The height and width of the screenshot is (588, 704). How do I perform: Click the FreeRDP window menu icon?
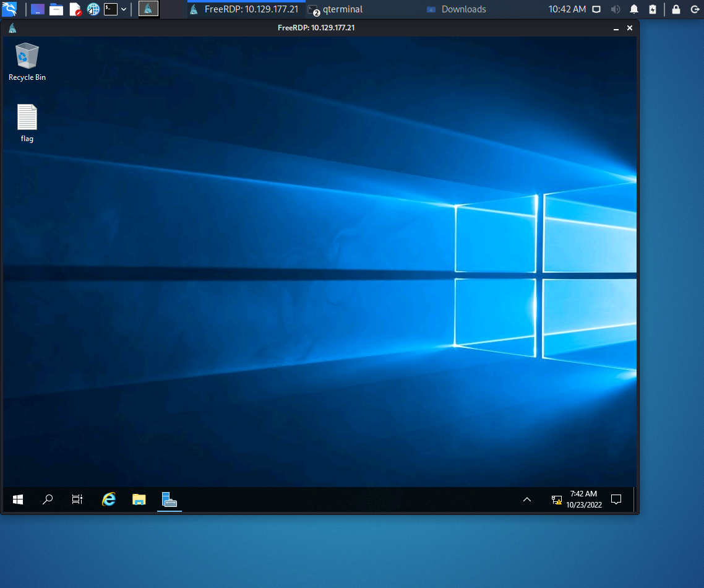[x=12, y=28]
